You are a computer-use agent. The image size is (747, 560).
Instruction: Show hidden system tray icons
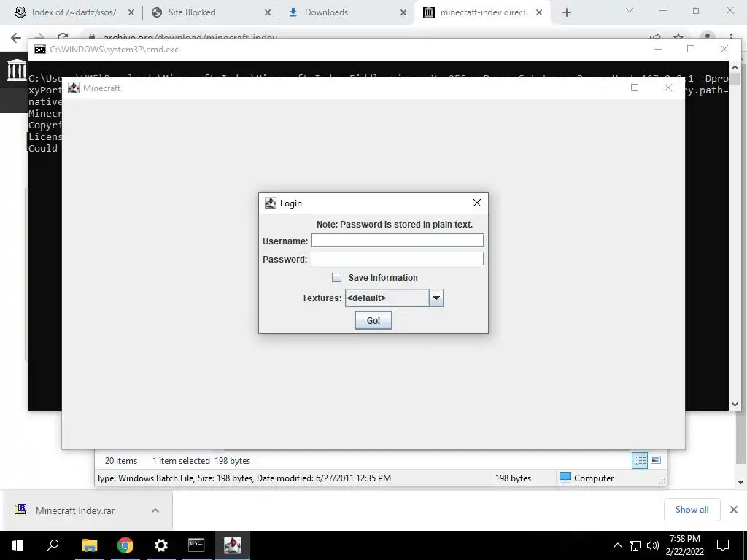617,545
